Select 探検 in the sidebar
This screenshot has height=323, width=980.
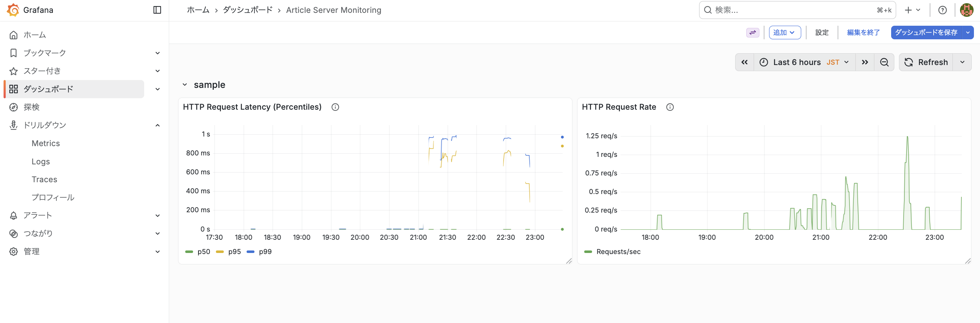coord(31,107)
